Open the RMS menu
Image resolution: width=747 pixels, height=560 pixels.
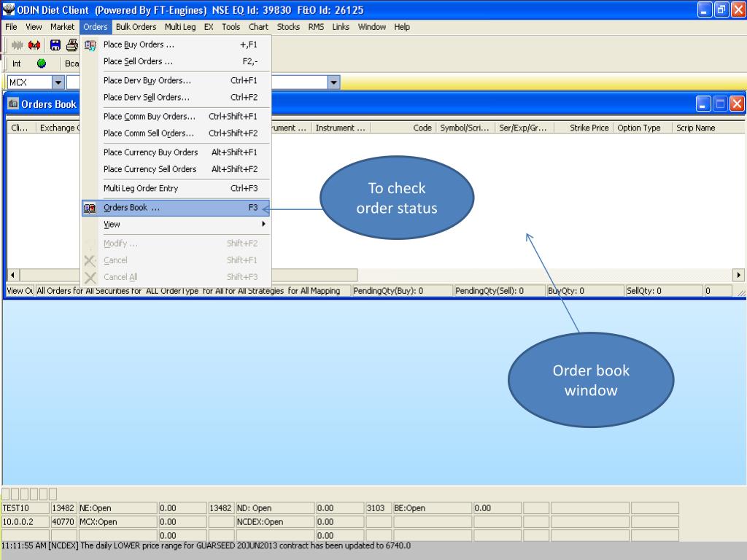(x=316, y=27)
